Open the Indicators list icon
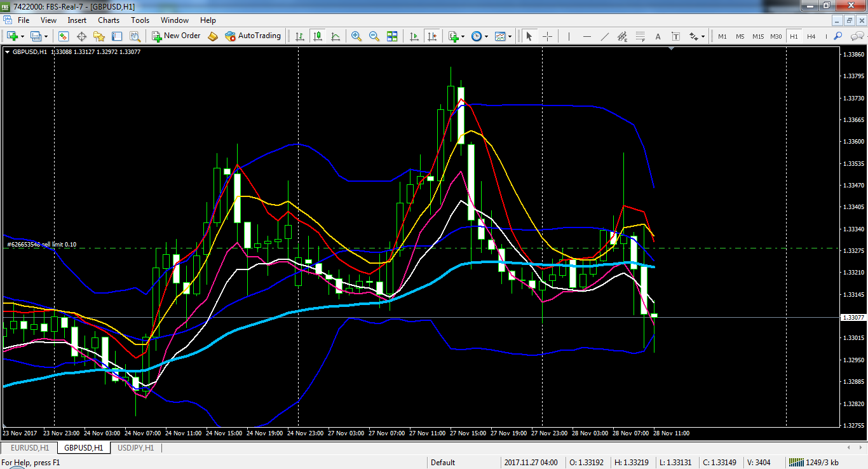868x469 pixels. (453, 36)
